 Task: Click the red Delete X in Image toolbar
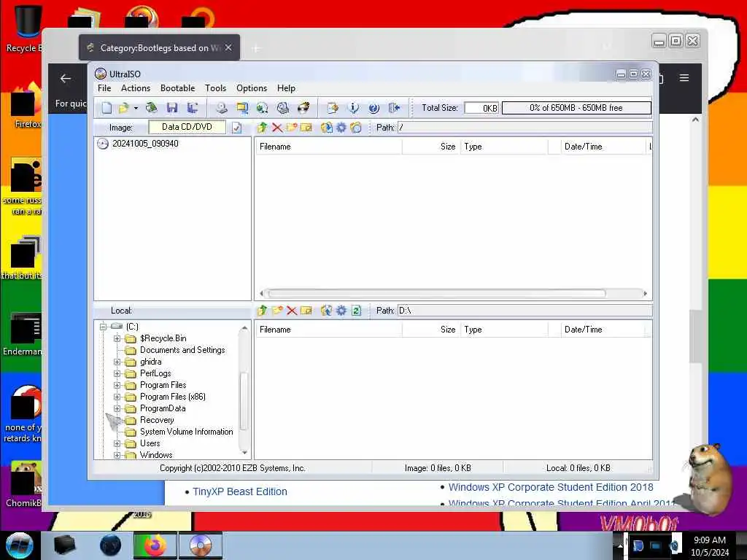[x=276, y=128]
